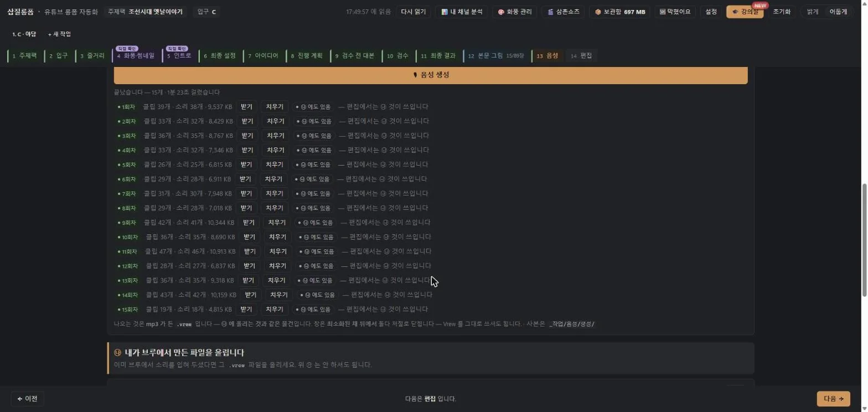Go to step 1 주제팩 tab
Viewport: 868px width, 412px height.
24,56
